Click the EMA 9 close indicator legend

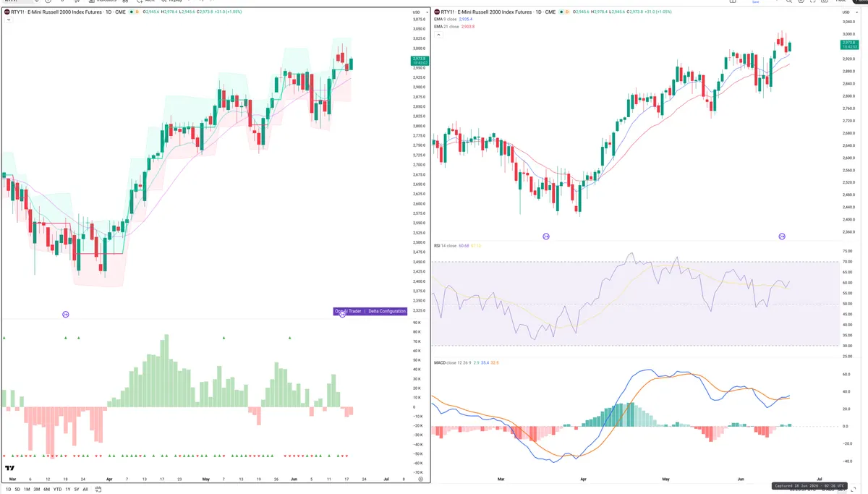(453, 20)
